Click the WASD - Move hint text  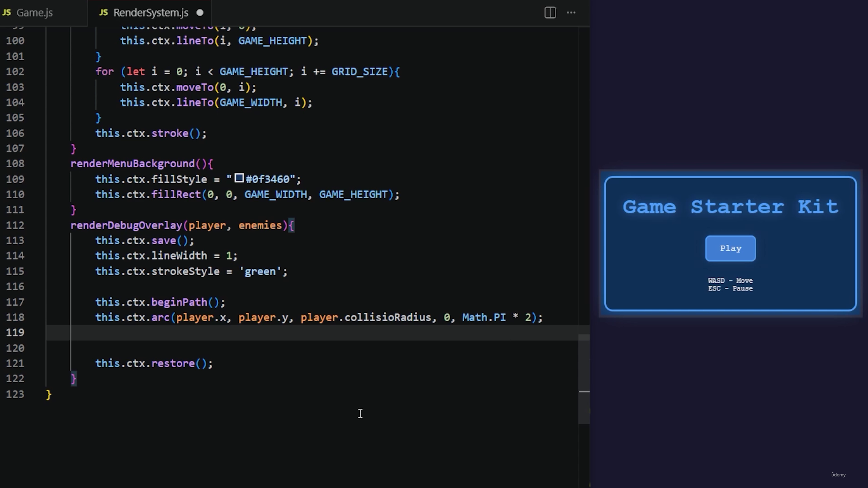(x=730, y=281)
